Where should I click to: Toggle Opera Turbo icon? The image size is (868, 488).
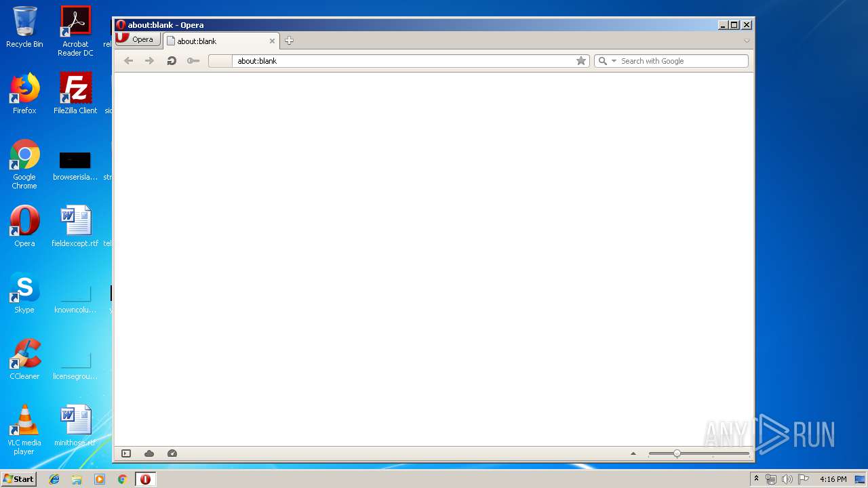(x=172, y=453)
